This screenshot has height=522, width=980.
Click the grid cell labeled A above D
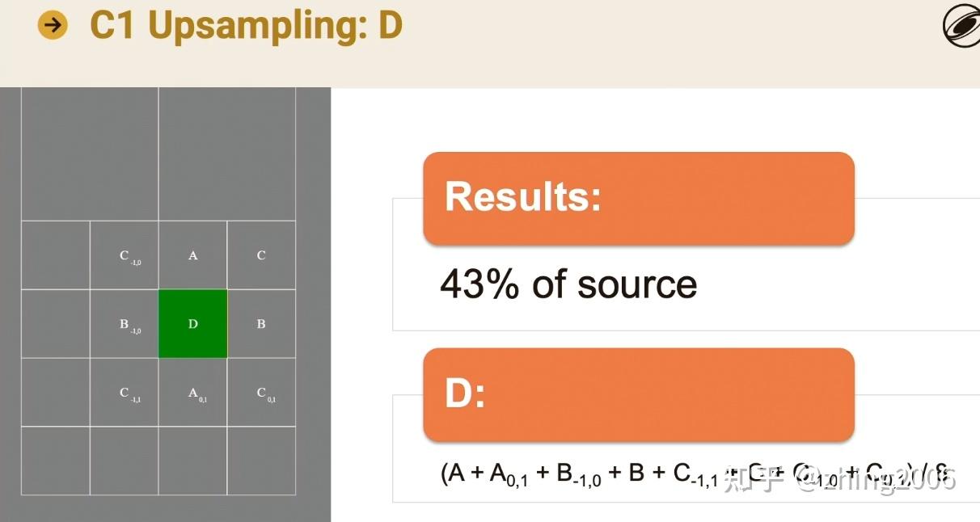click(192, 255)
